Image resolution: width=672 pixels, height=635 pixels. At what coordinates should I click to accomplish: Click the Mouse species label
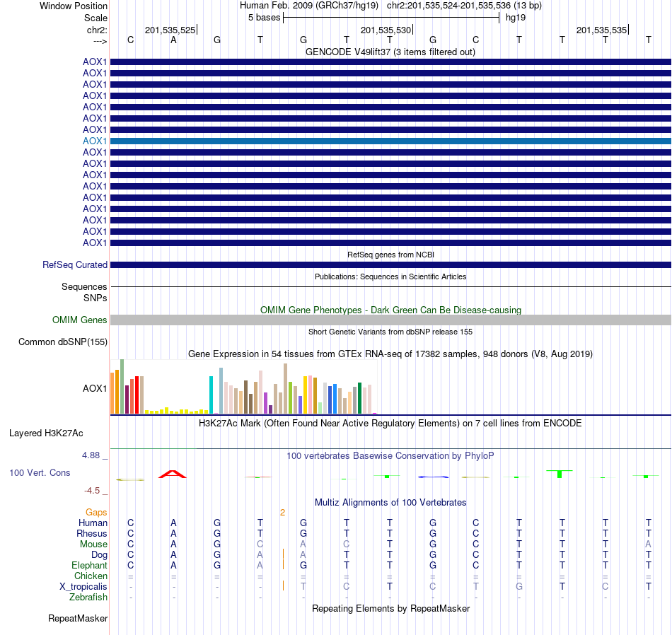tap(93, 544)
